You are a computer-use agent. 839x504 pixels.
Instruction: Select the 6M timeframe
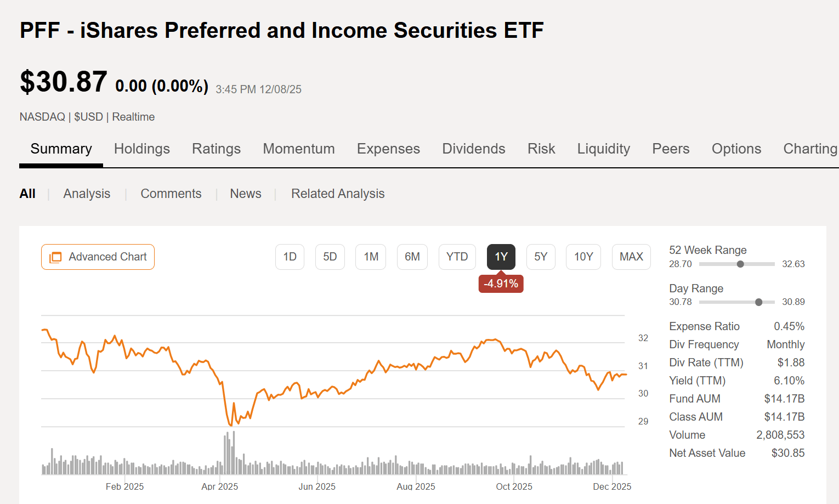pos(412,257)
